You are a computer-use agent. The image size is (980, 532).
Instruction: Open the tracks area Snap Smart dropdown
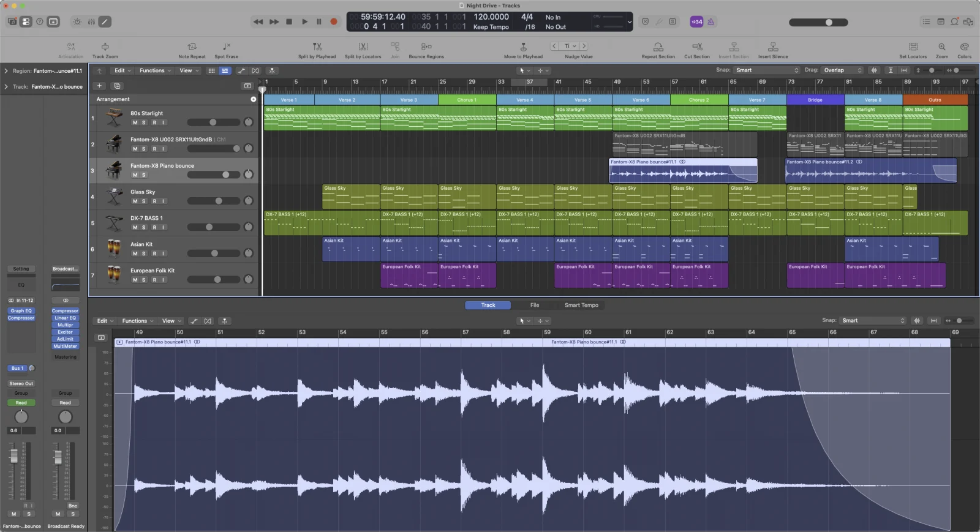(767, 70)
